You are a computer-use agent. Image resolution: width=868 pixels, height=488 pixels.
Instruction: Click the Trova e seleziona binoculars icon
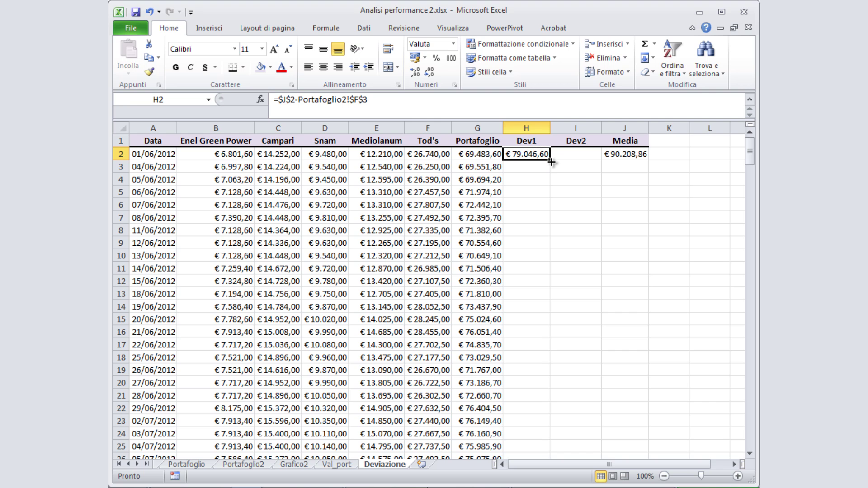coord(706,50)
